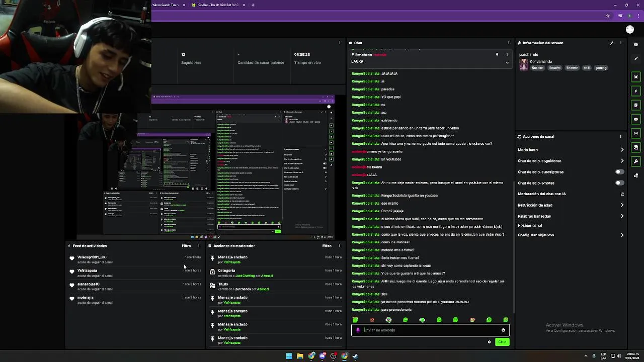
Task: Toggle the chat bubble widget icon in sidebar
Action: 636,119
